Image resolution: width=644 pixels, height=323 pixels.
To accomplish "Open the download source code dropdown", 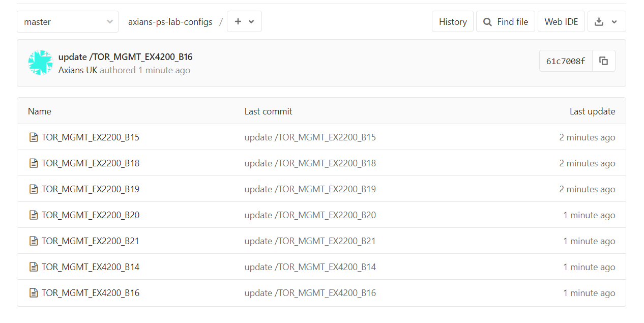I will (606, 22).
